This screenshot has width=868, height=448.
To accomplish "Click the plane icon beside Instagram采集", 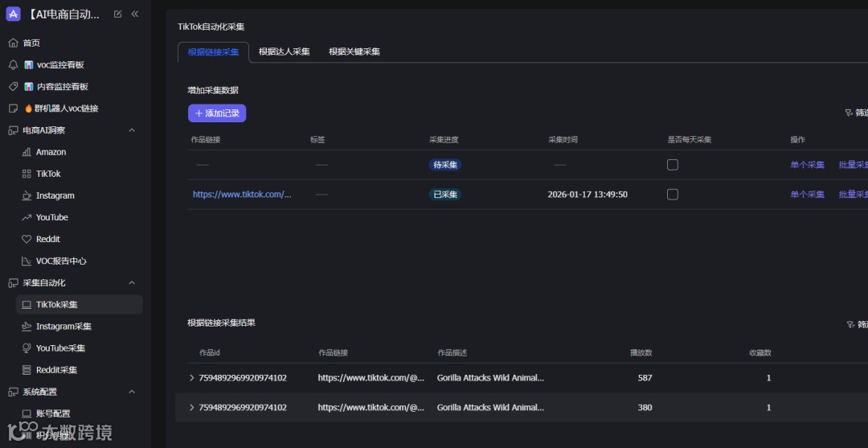I will coord(27,327).
